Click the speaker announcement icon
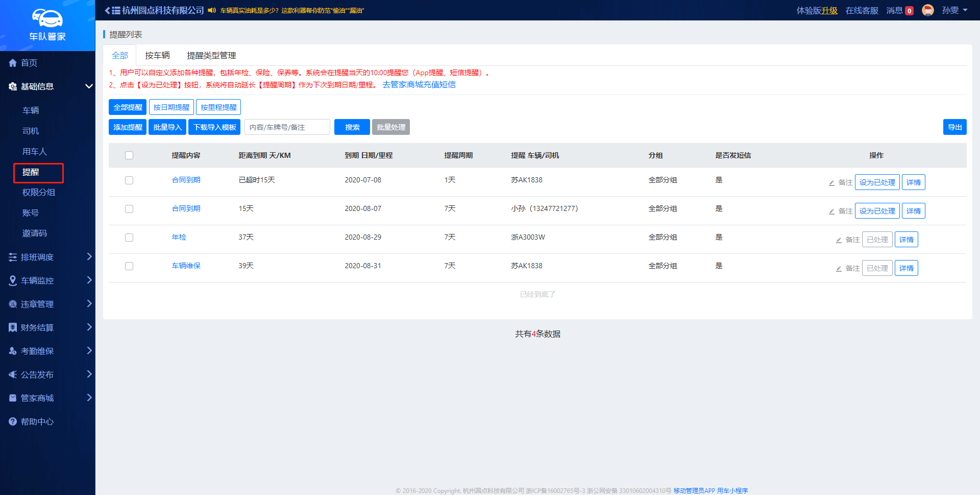Image resolution: width=980 pixels, height=495 pixels. 212,10
